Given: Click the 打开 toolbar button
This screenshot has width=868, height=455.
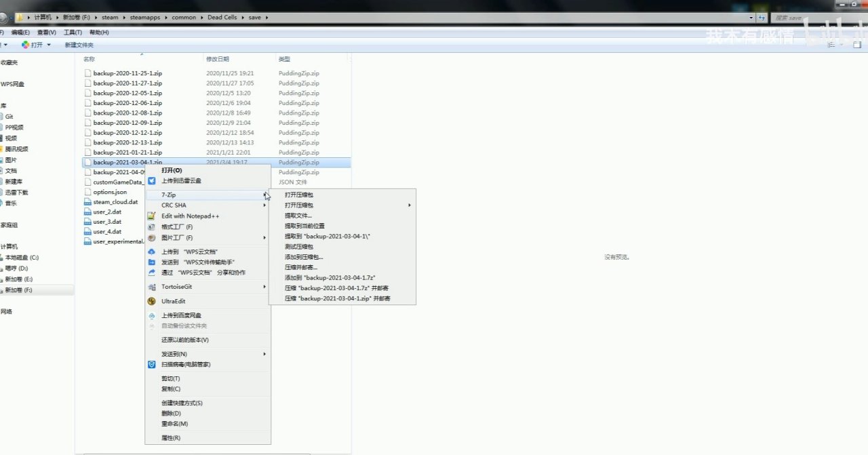Looking at the screenshot, I should pos(36,45).
